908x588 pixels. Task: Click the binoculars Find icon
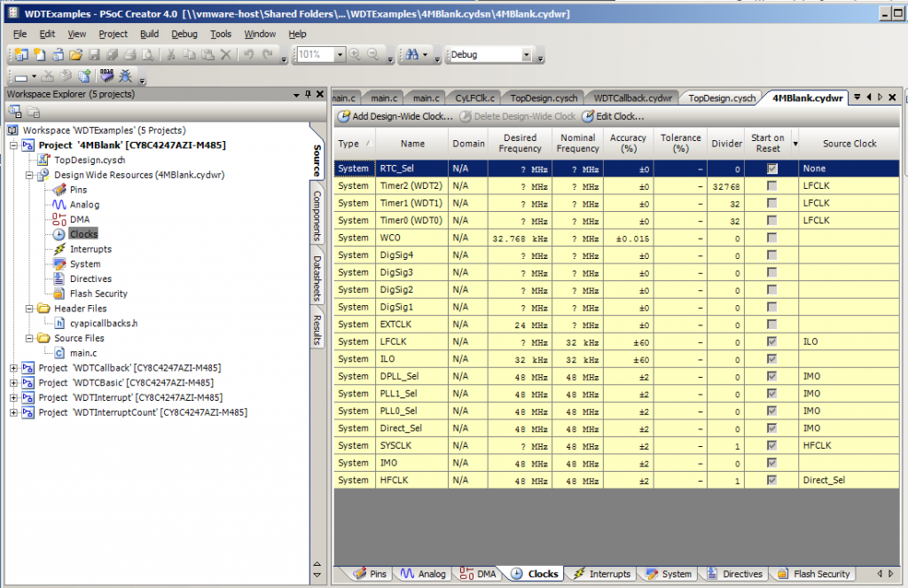point(411,55)
